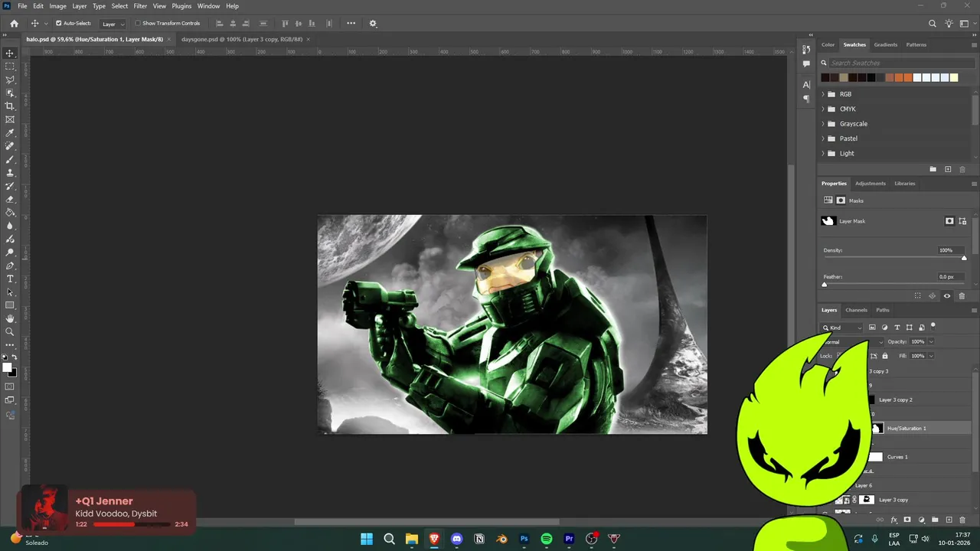This screenshot has width=980, height=551.
Task: Click the align left edges icon
Action: pyautogui.click(x=220, y=24)
